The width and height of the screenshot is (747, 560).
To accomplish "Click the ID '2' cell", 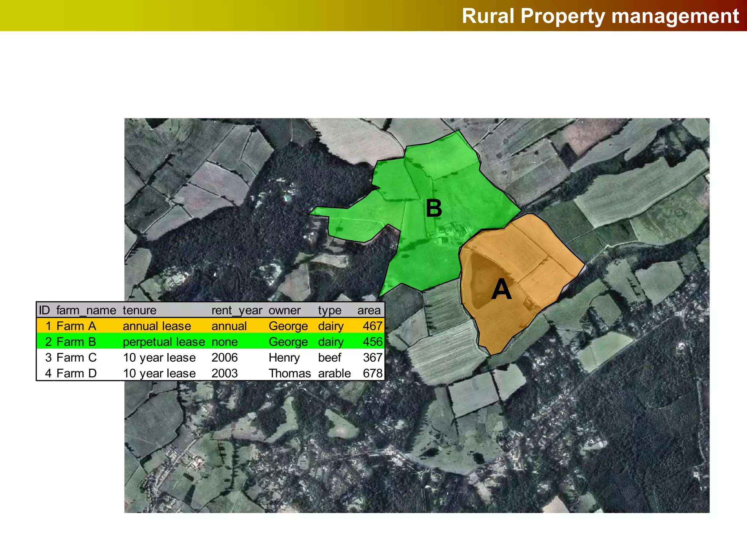I will click(49, 342).
